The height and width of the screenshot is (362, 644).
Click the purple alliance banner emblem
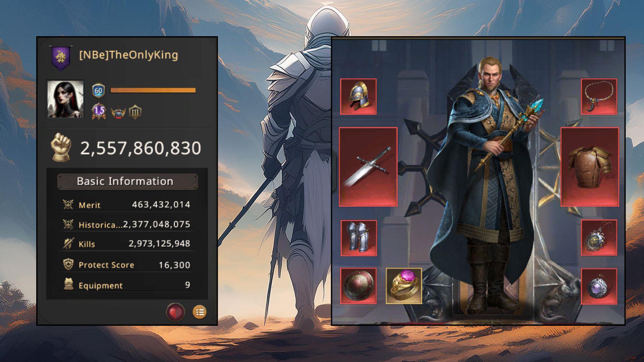click(x=61, y=58)
